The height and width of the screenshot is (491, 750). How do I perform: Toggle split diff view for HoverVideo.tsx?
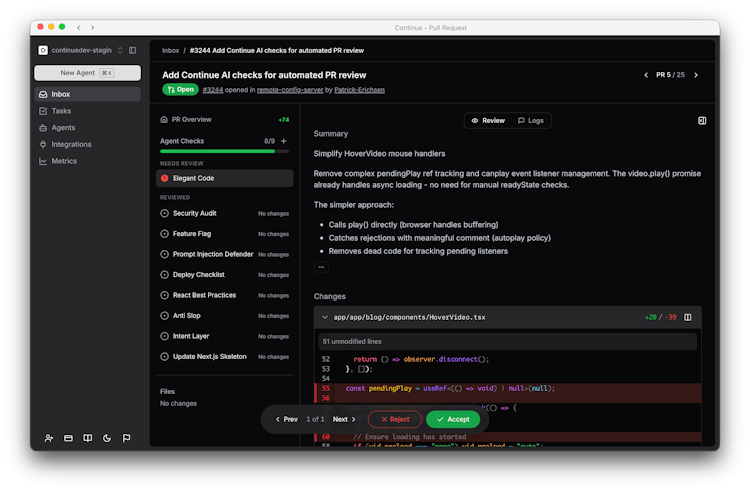pyautogui.click(x=687, y=317)
